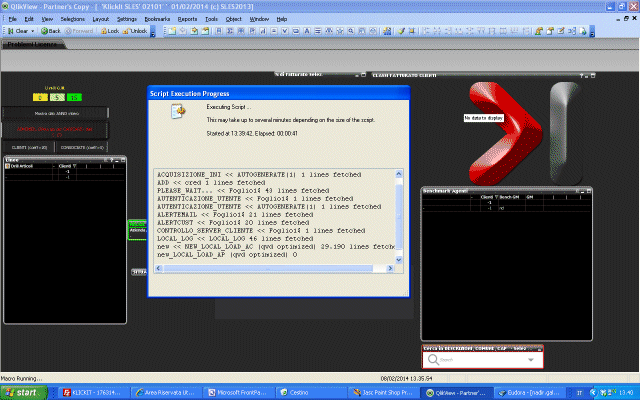Open the Layout menu
Viewport: 640px width, 400px height.
coord(100,19)
